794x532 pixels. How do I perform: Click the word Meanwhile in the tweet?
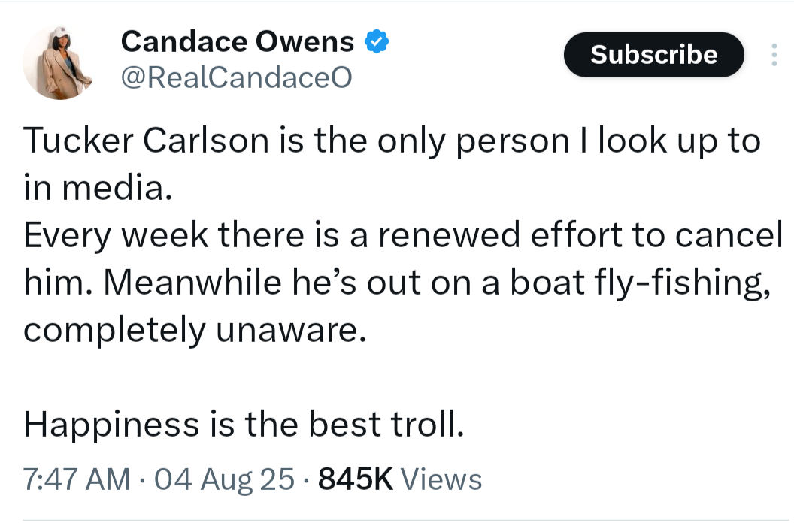tap(192, 282)
